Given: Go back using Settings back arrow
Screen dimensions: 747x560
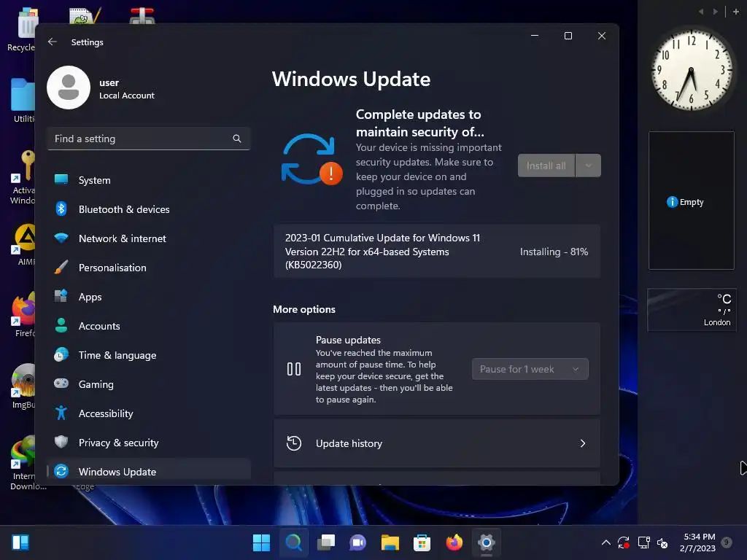Looking at the screenshot, I should pos(53,42).
